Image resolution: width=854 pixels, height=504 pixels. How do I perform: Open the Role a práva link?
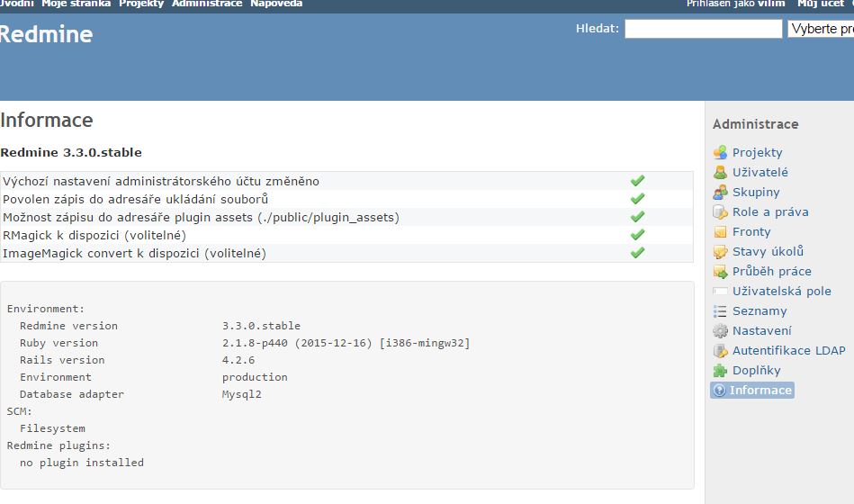point(770,212)
